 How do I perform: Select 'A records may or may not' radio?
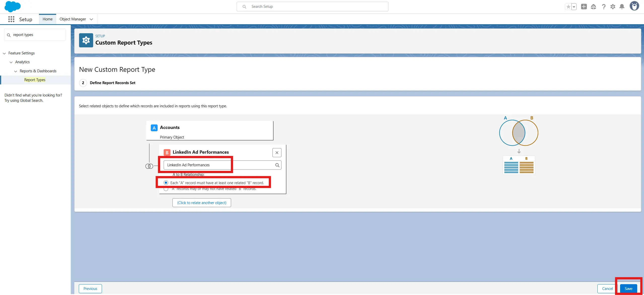pyautogui.click(x=166, y=189)
